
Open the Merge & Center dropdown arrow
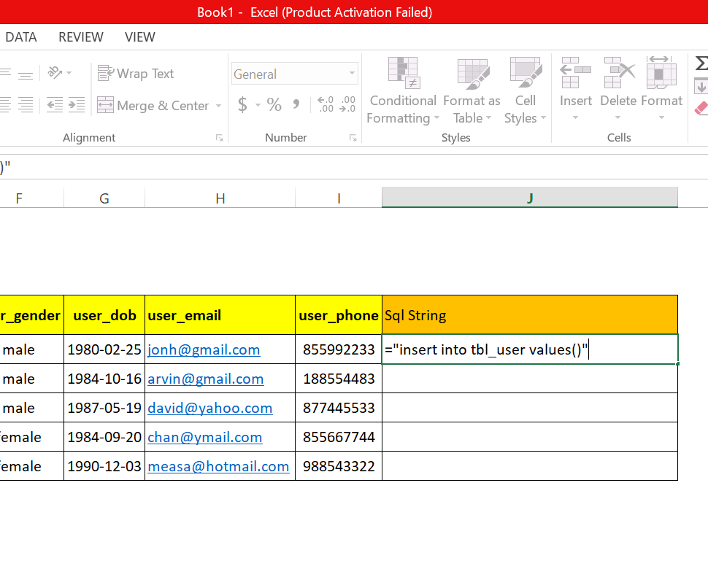[x=218, y=106]
